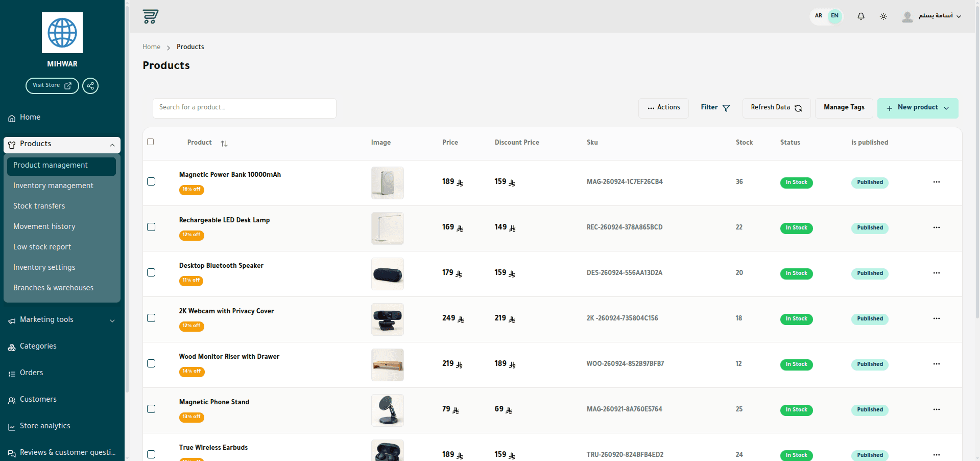Viewport: 980px width, 461px height.
Task: Open the New product dropdown
Action: (x=918, y=108)
